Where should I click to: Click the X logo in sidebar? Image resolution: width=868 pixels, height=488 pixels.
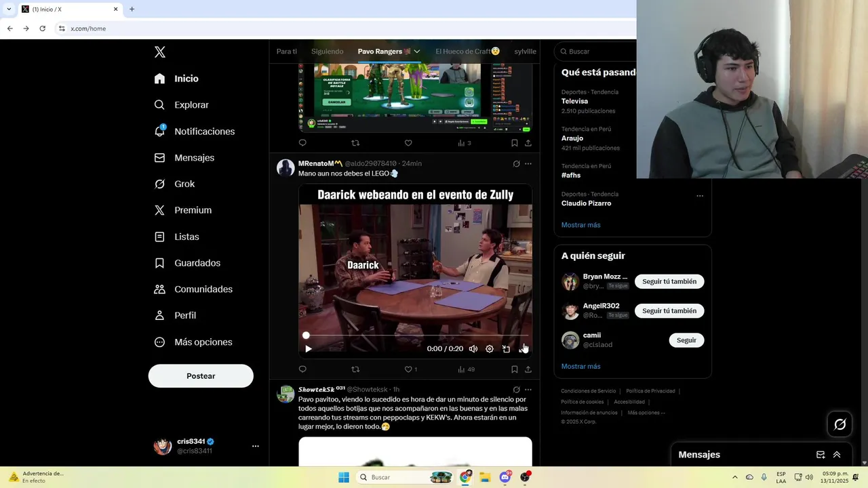(x=159, y=52)
